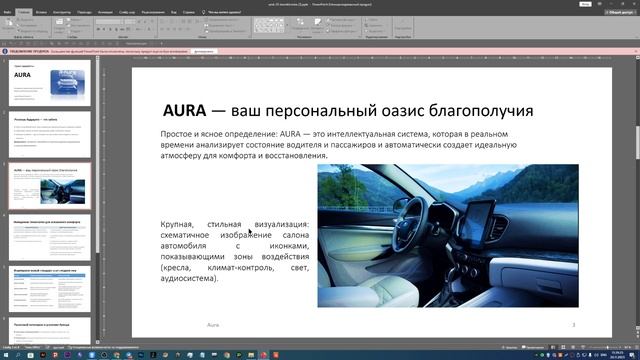The height and width of the screenshot is (360, 640).
Task: Click the Вход sign-in button
Action: click(x=585, y=4)
